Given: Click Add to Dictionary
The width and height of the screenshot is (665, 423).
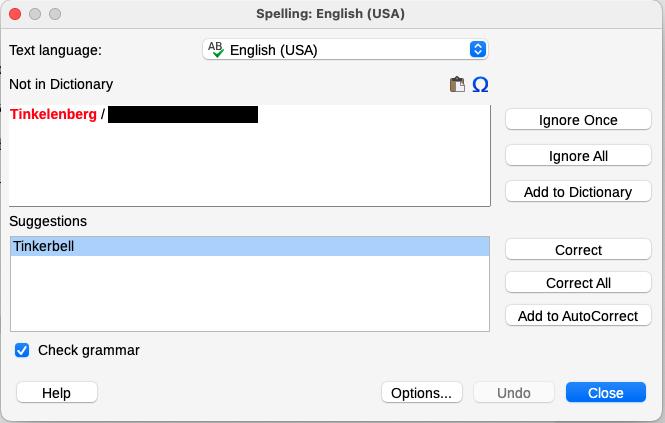Looking at the screenshot, I should [578, 192].
